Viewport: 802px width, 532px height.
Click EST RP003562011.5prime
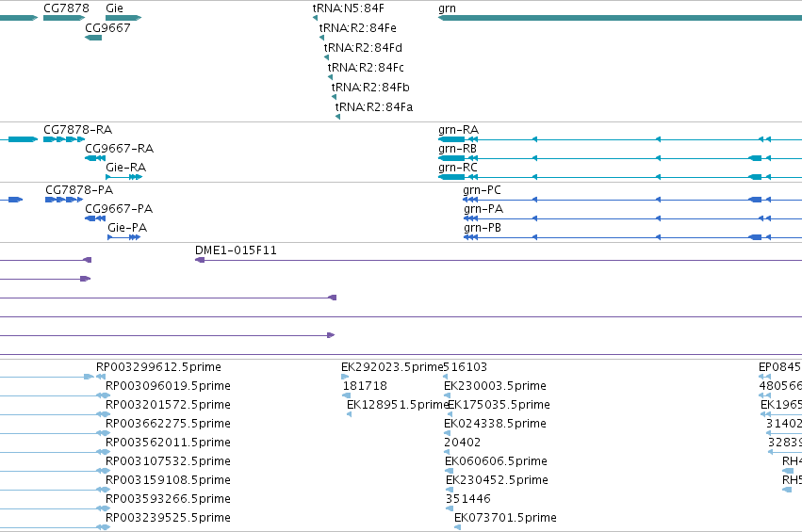(168, 442)
